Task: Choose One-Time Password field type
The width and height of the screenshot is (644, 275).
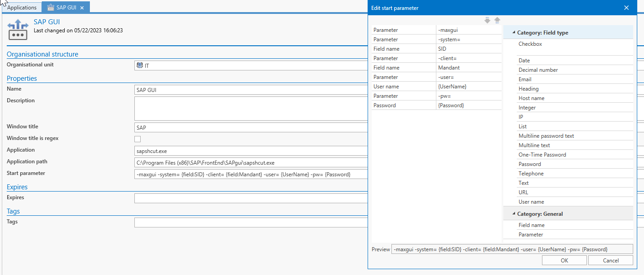Action: [x=575, y=155]
